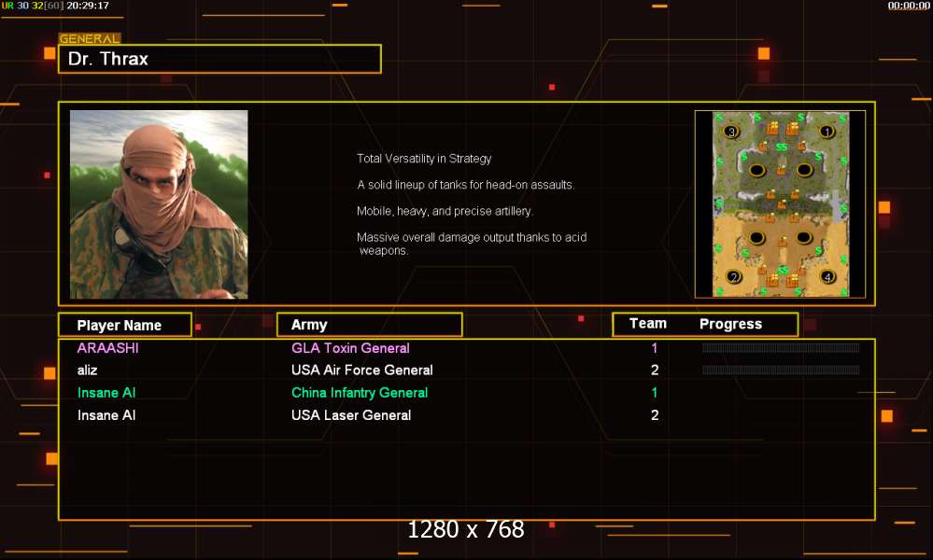The width and height of the screenshot is (933, 560).
Task: Click the ARAASHI loading progress bar
Action: pos(781,348)
